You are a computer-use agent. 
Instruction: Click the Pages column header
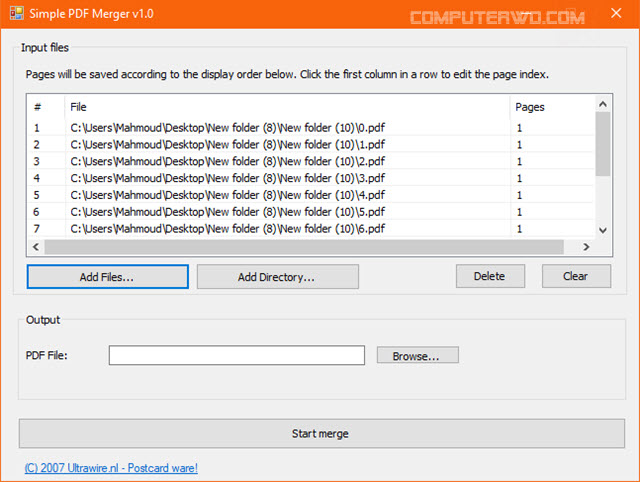[x=552, y=107]
